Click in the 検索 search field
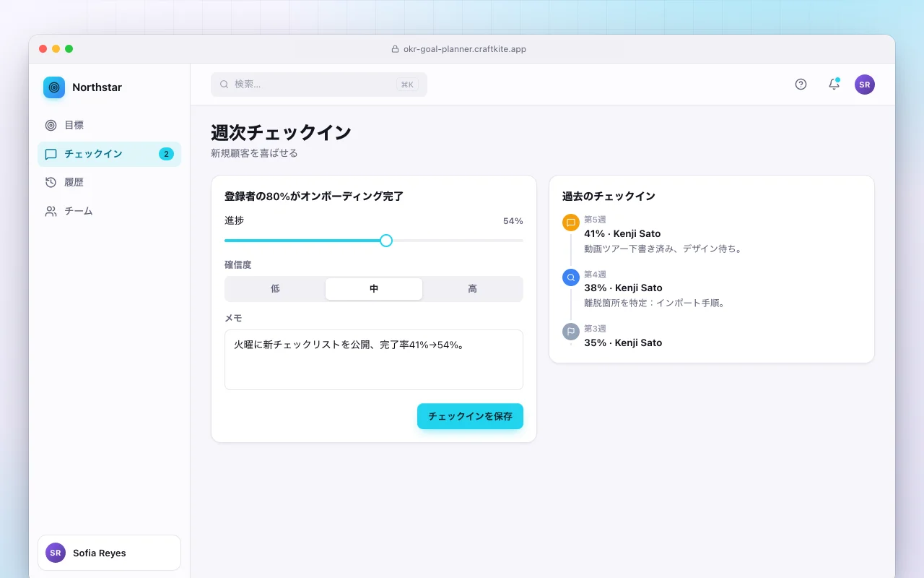This screenshot has height=578, width=924. [x=319, y=85]
